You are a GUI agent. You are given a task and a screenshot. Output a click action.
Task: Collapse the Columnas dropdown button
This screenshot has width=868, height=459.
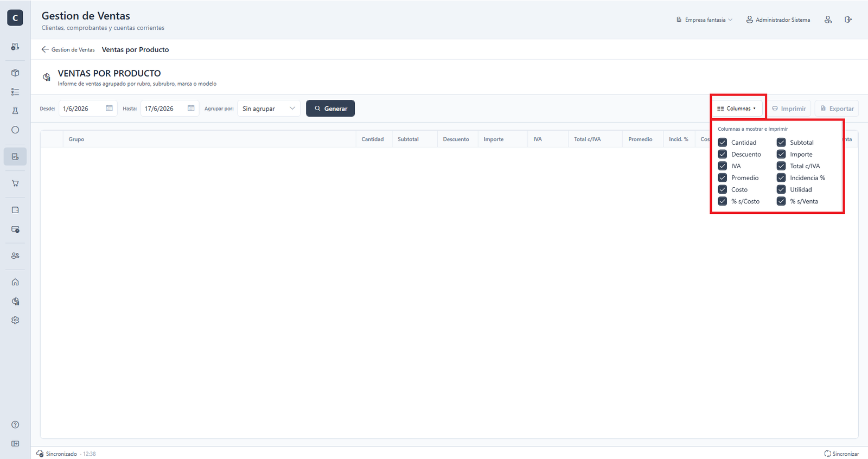(737, 109)
